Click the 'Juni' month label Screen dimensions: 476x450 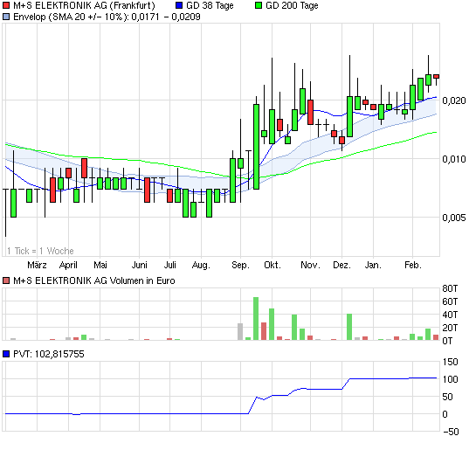coord(140,265)
